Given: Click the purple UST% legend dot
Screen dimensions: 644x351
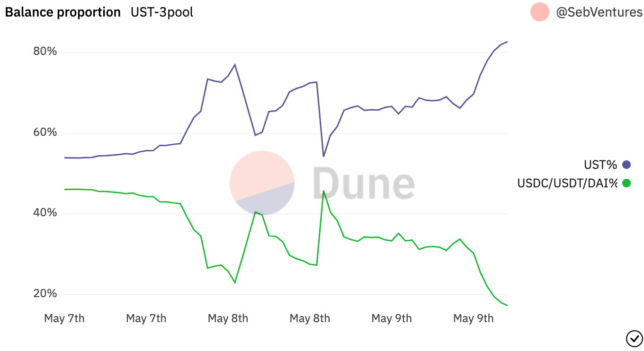Looking at the screenshot, I should pyautogui.click(x=626, y=165).
